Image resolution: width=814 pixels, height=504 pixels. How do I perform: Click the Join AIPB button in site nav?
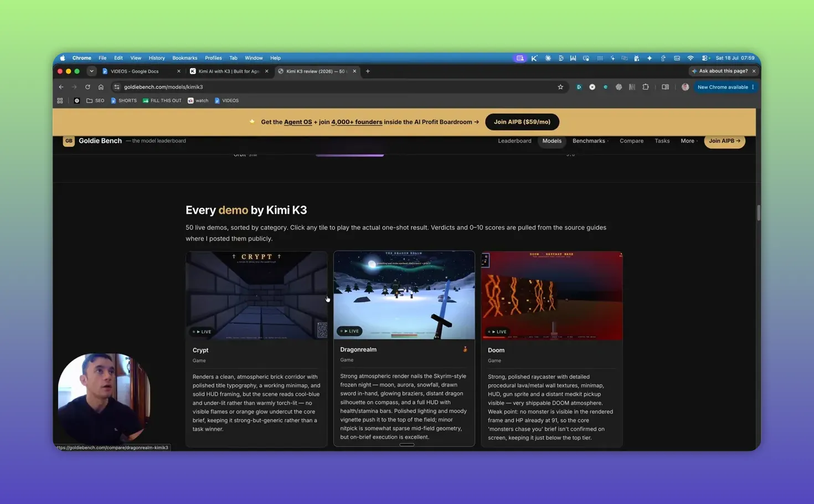coord(724,141)
